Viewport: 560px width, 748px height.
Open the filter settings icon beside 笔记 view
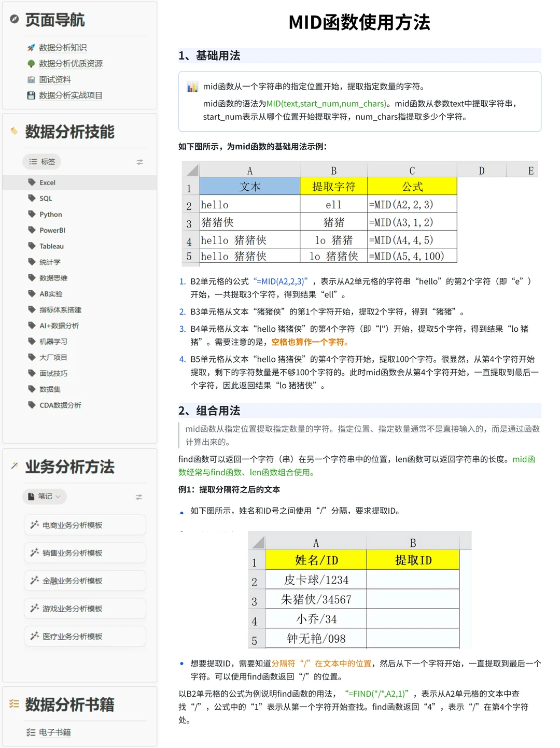(x=138, y=497)
